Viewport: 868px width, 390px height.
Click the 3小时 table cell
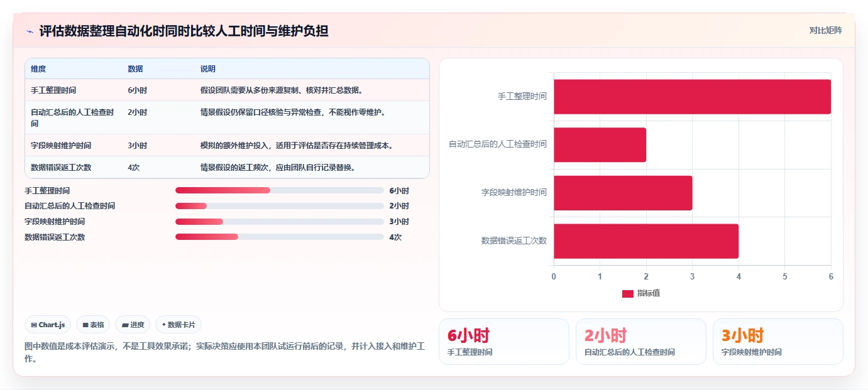tap(137, 146)
